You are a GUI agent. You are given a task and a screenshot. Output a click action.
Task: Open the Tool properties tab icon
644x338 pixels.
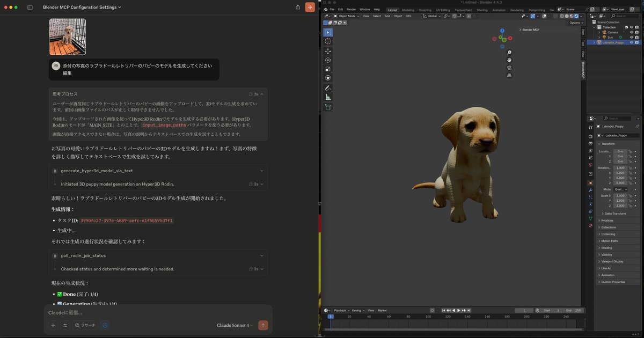(590, 127)
